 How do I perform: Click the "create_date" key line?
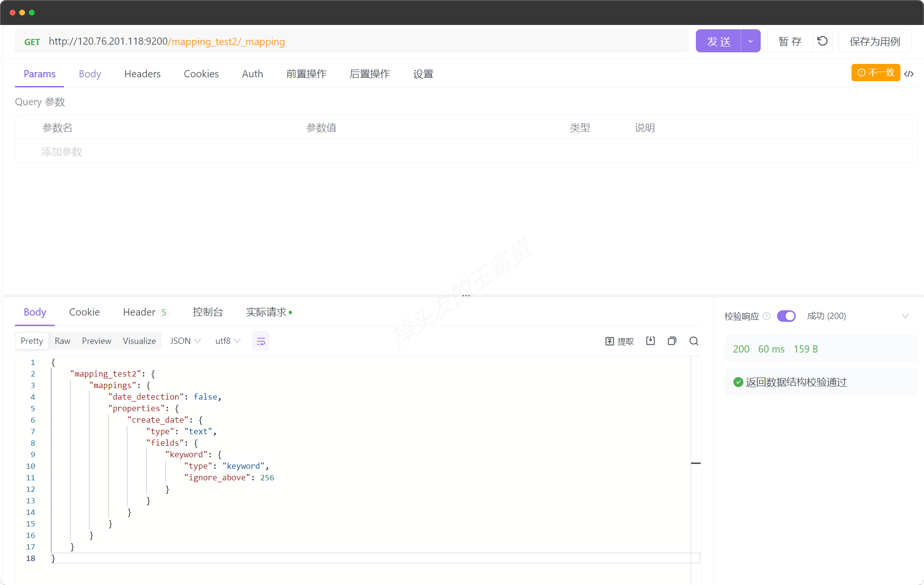coord(165,420)
